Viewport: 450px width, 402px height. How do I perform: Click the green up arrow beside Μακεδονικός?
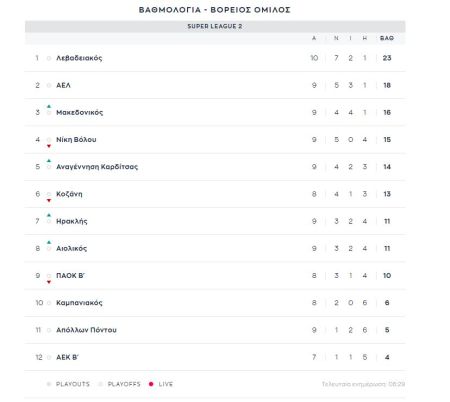tap(49, 106)
